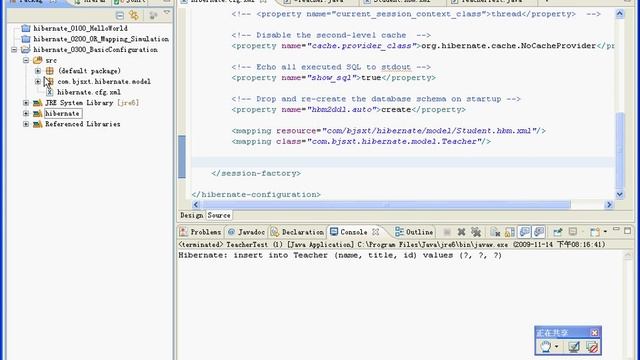Expand Referenced Libraries node

pyautogui.click(x=26, y=124)
